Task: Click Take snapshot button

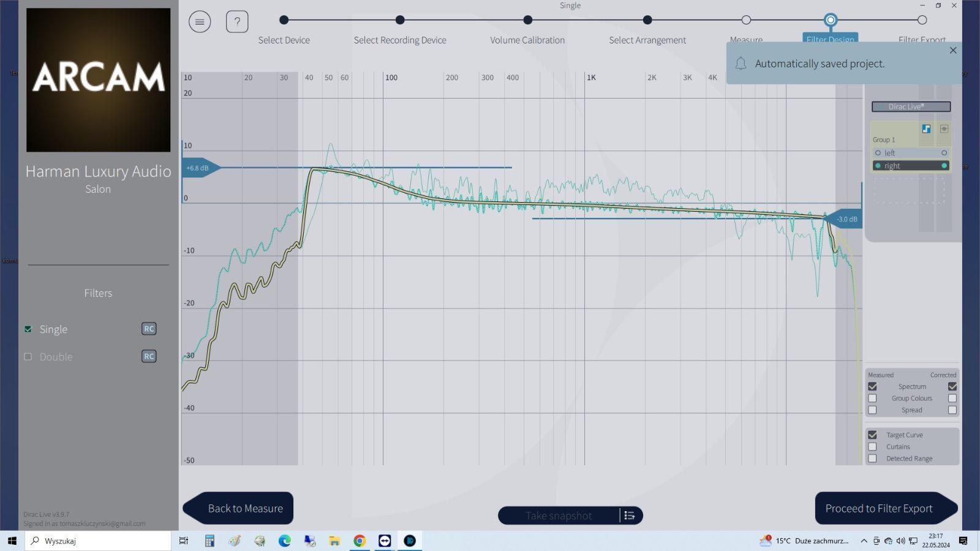Action: click(x=559, y=515)
